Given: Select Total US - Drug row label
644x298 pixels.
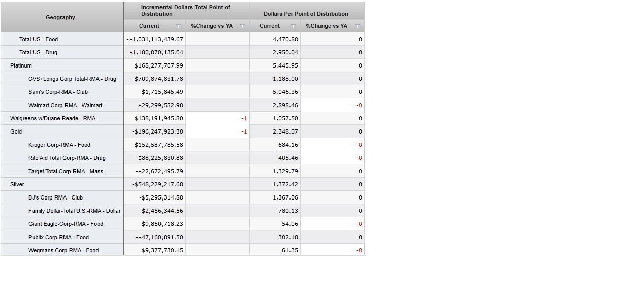Looking at the screenshot, I should (x=39, y=52).
